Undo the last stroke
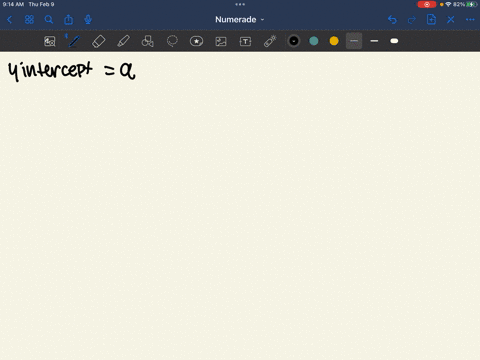Image resolution: width=480 pixels, height=360 pixels. [x=392, y=20]
